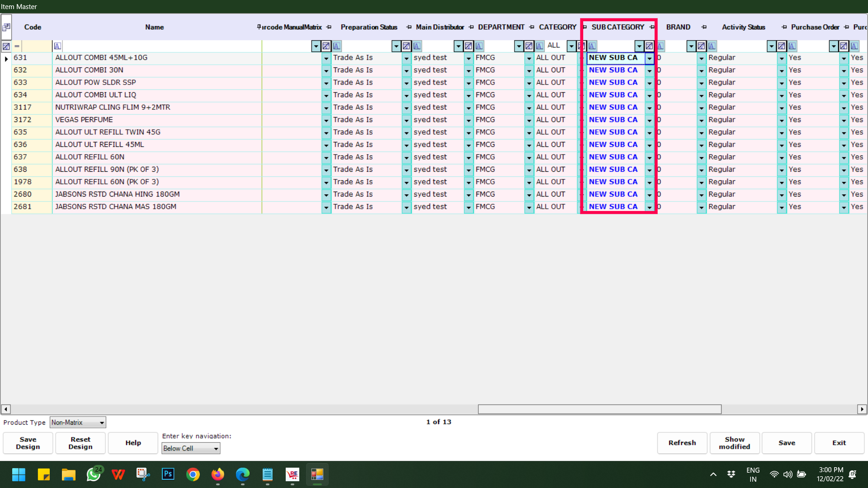Pin the BRAND column header

pos(704,27)
